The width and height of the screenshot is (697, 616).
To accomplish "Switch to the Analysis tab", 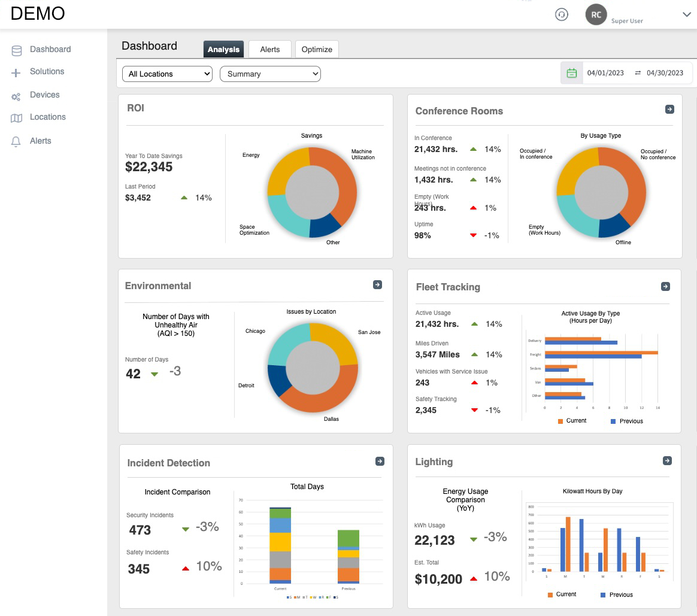I will tap(223, 49).
